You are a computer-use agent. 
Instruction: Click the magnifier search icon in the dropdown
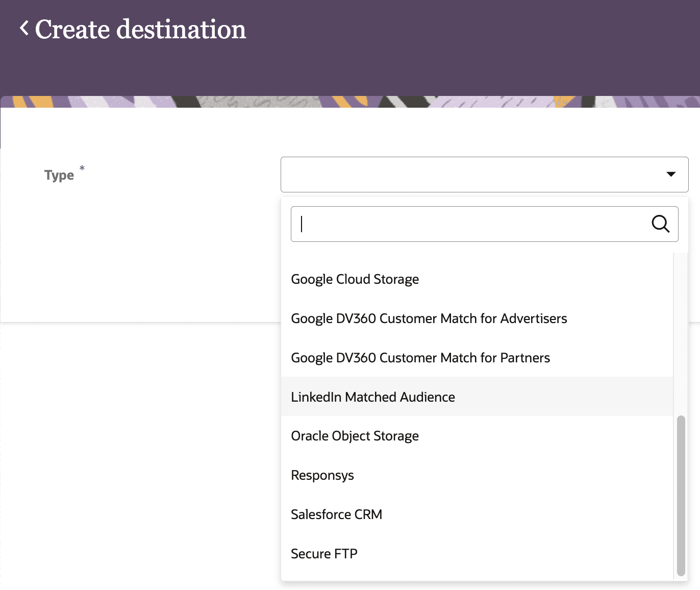coord(661,224)
